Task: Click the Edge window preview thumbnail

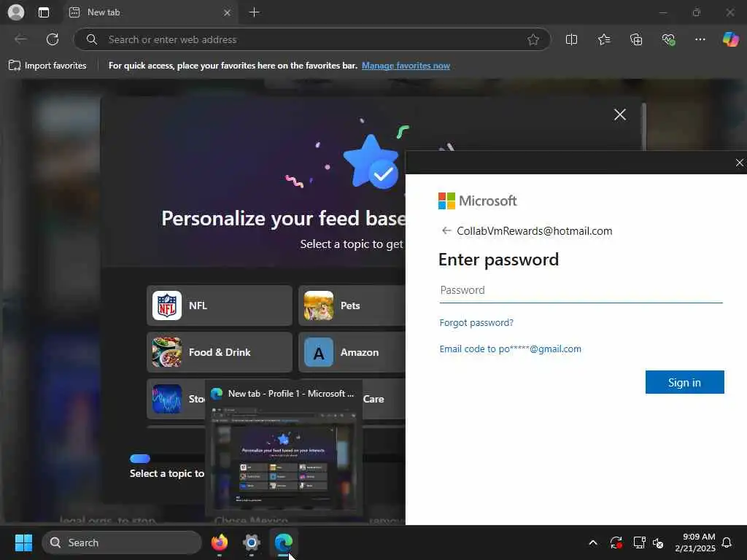Action: coord(284,459)
